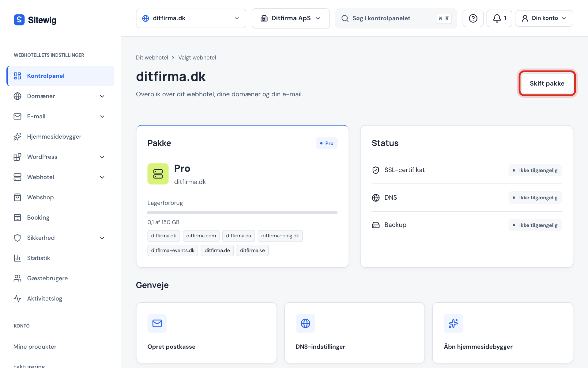Click the ditfirma.se domain tag
Image resolution: width=588 pixels, height=368 pixels.
(252, 251)
